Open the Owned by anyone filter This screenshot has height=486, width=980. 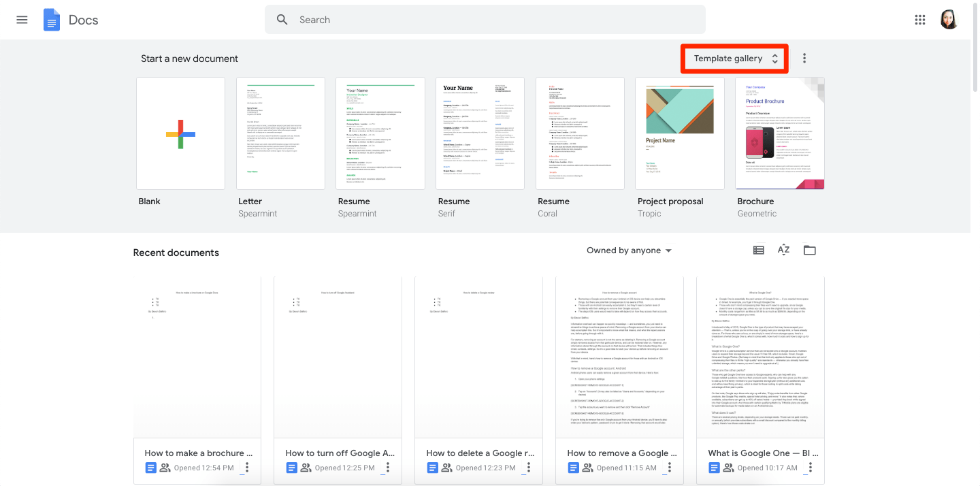pyautogui.click(x=629, y=250)
